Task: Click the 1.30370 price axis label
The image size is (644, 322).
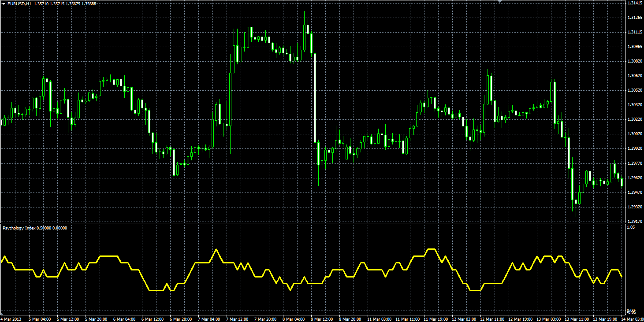Action: pos(635,105)
